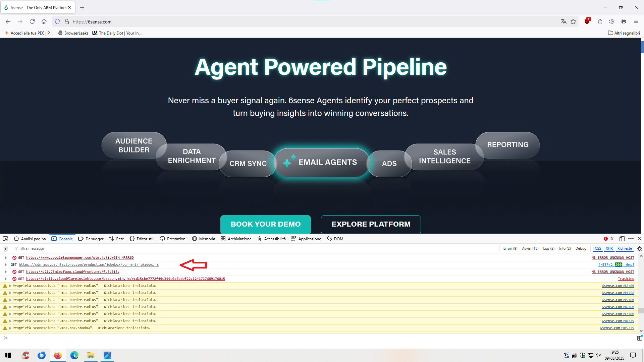Open console settings gear icon
Image resolution: width=644 pixels, height=362 pixels.
coord(640,249)
